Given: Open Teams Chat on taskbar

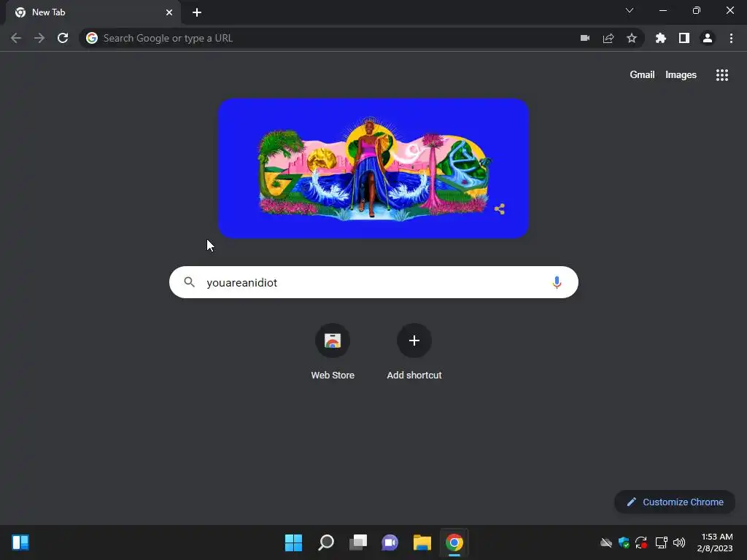Looking at the screenshot, I should [x=390, y=542].
